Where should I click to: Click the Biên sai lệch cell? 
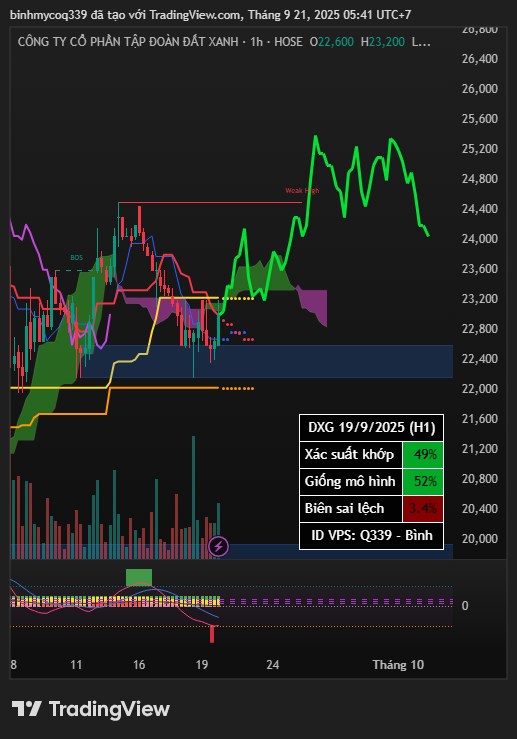coord(351,509)
